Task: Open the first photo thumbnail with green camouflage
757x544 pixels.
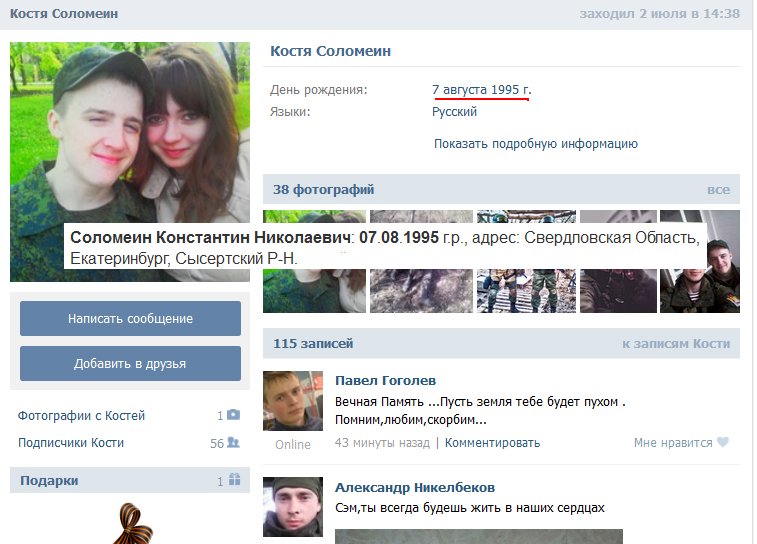Action: 314,261
